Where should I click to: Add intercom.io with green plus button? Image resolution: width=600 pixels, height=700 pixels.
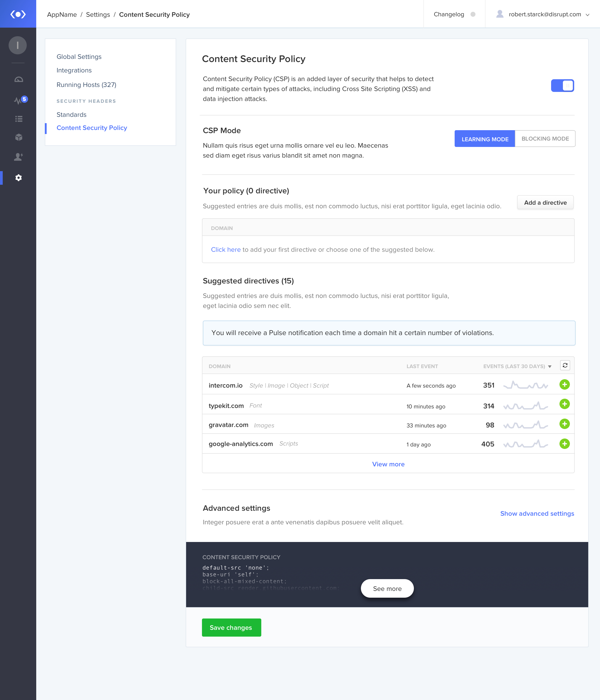click(564, 384)
